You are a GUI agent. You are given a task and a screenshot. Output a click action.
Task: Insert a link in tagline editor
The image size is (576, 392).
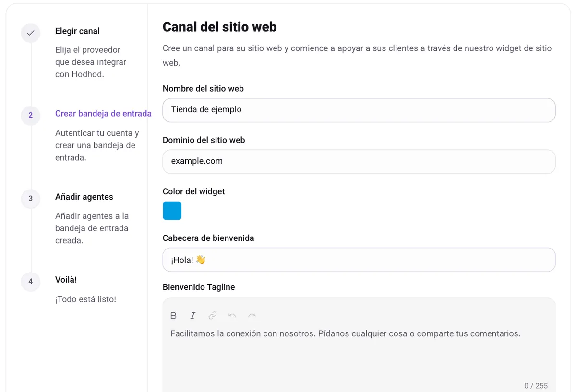(x=213, y=315)
